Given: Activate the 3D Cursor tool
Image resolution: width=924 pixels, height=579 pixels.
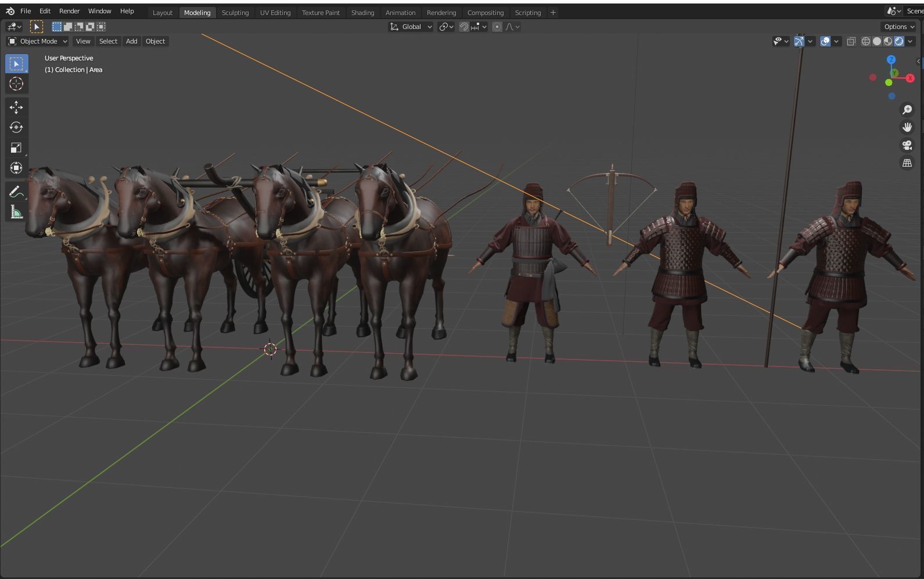Looking at the screenshot, I should coord(16,84).
